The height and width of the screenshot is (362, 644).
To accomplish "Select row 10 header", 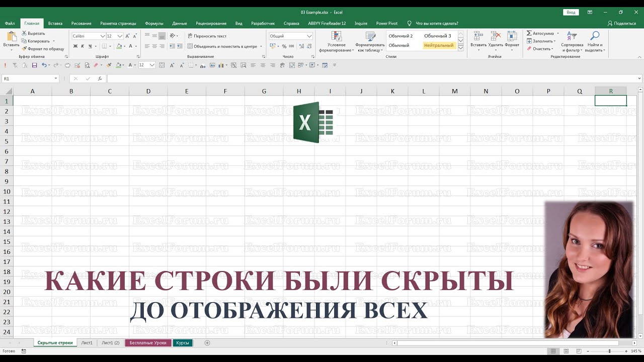I will 7,191.
